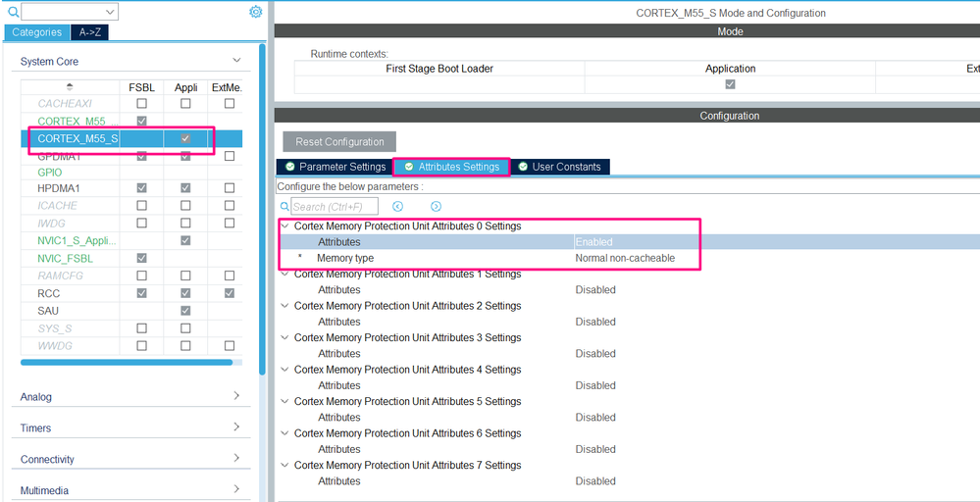Open the Attributes Settings tab

[451, 167]
